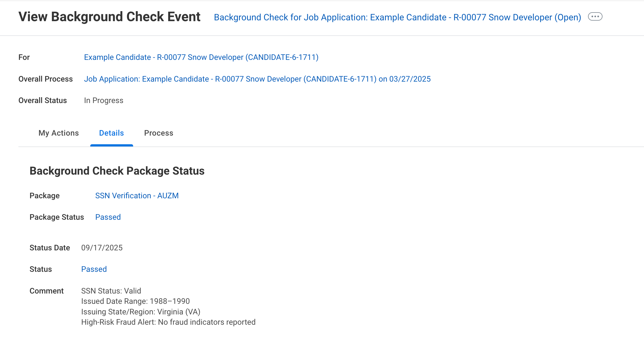The image size is (644, 352).
Task: Click the Passed link in the Status row
Action: coord(94,269)
